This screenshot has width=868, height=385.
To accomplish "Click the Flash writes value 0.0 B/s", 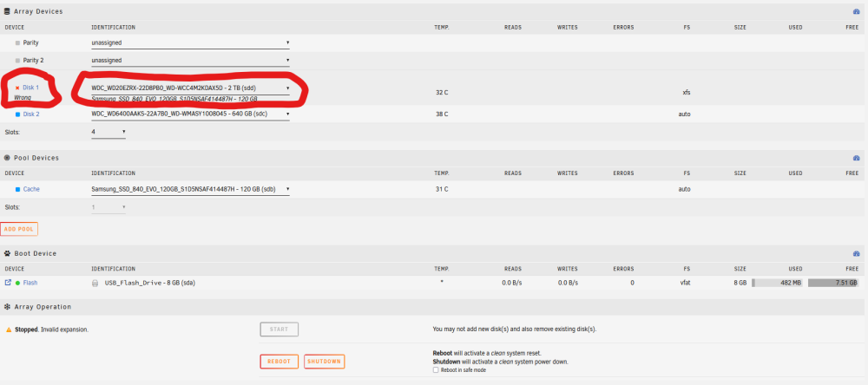I will 568,283.
